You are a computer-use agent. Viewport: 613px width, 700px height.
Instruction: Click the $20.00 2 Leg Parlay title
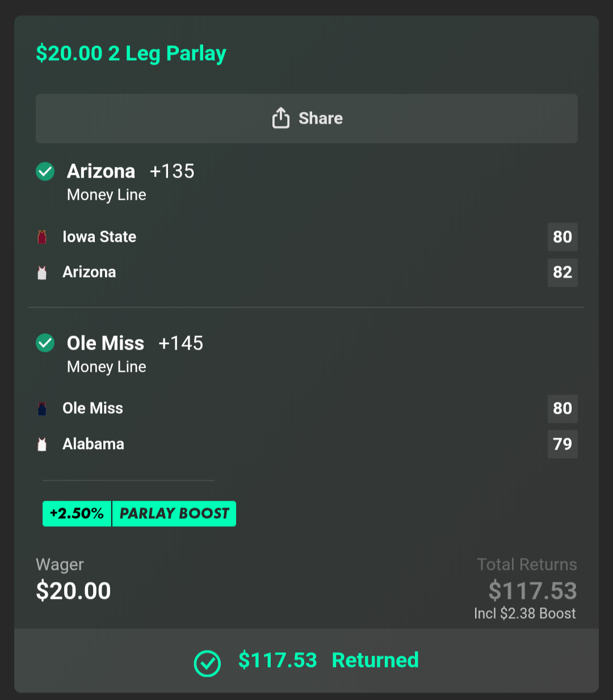click(131, 53)
